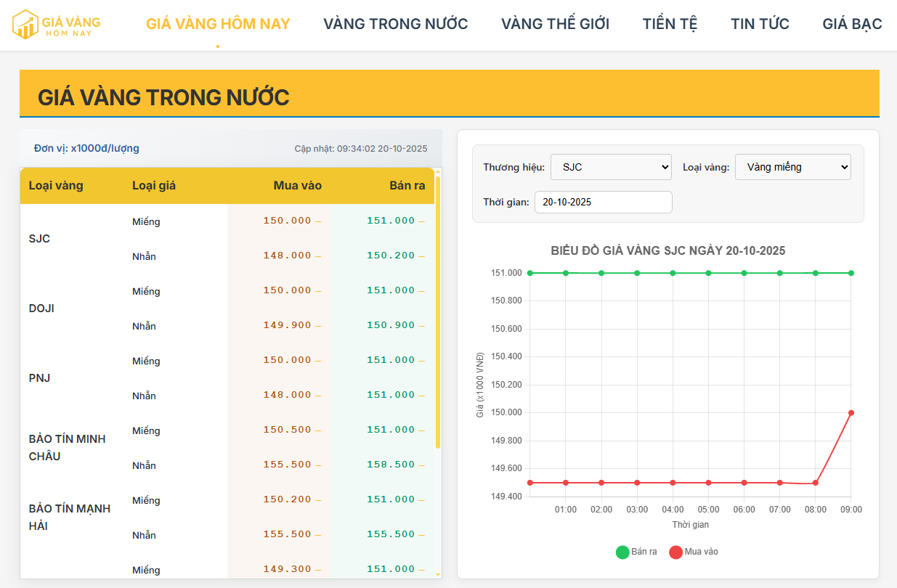Click the Giá Vàng Hôm Nay logo
This screenshot has height=588, width=897.
[57, 24]
